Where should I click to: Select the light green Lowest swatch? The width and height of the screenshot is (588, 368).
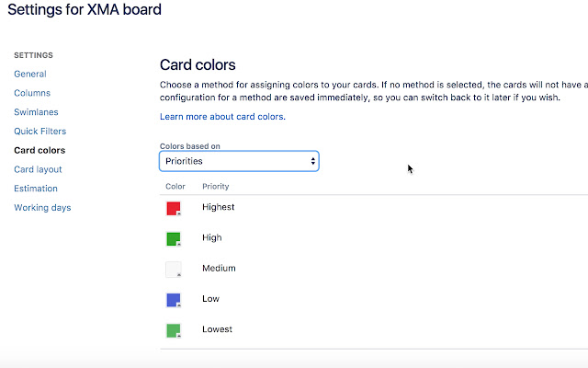coord(174,330)
